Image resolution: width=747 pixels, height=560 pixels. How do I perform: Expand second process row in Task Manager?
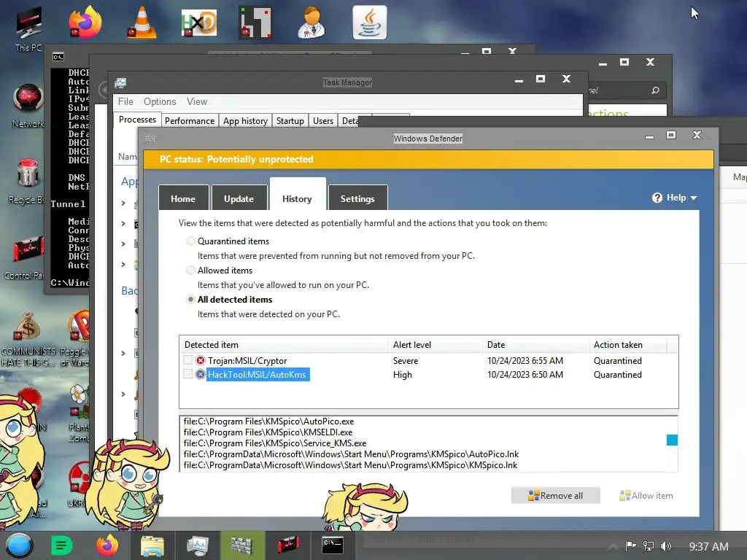tap(123, 223)
